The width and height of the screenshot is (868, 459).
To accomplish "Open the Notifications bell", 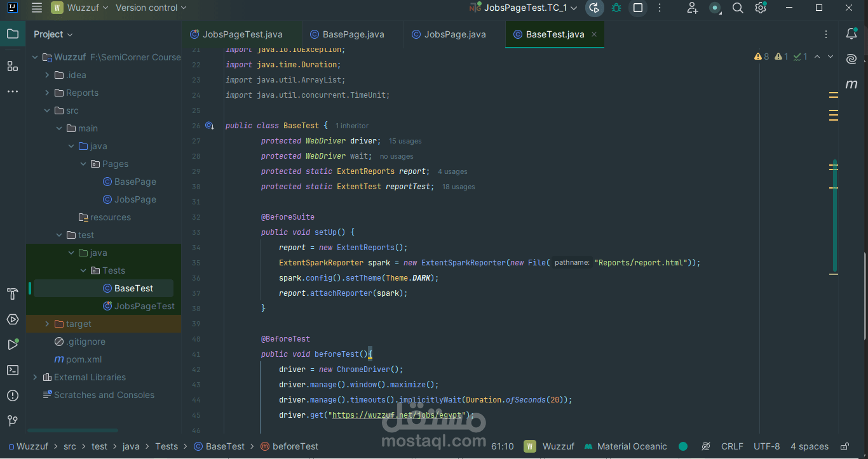I will [x=851, y=34].
